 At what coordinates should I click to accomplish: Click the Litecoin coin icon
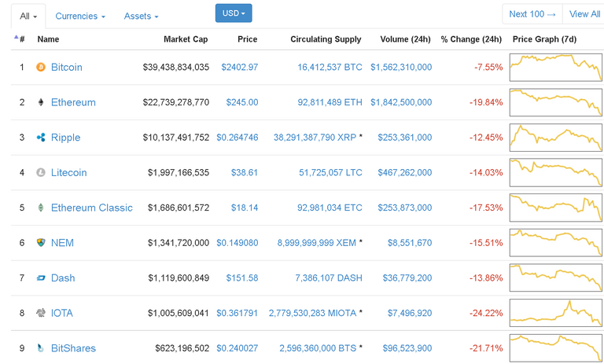(41, 173)
